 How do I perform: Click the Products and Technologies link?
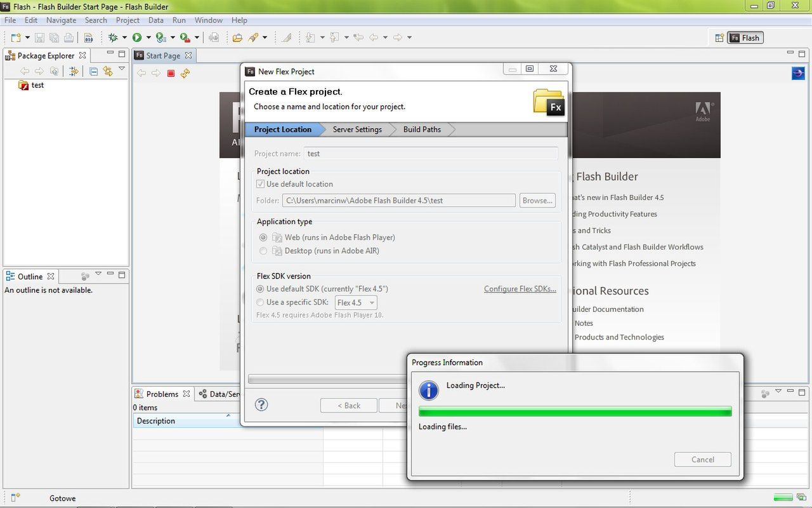[x=619, y=337]
